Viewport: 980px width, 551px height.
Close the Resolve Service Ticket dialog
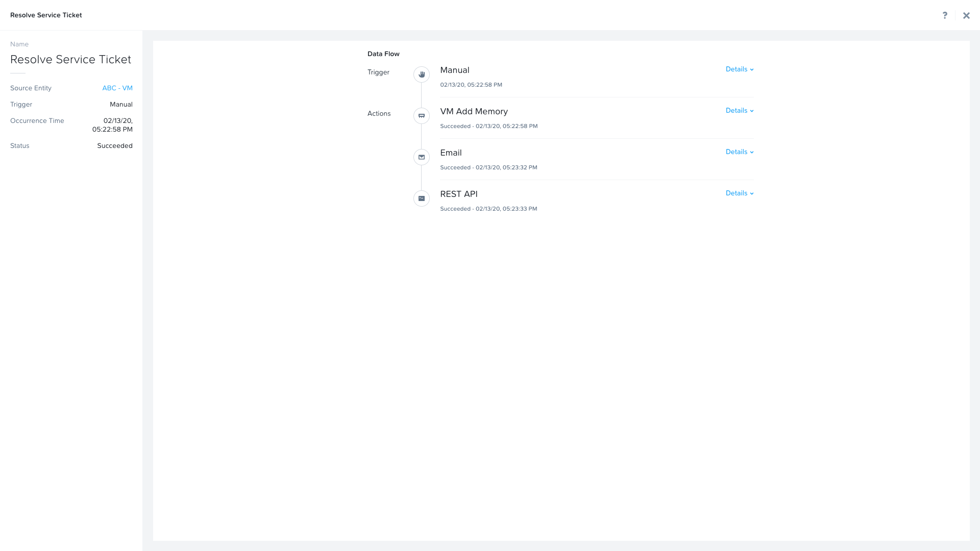966,15
